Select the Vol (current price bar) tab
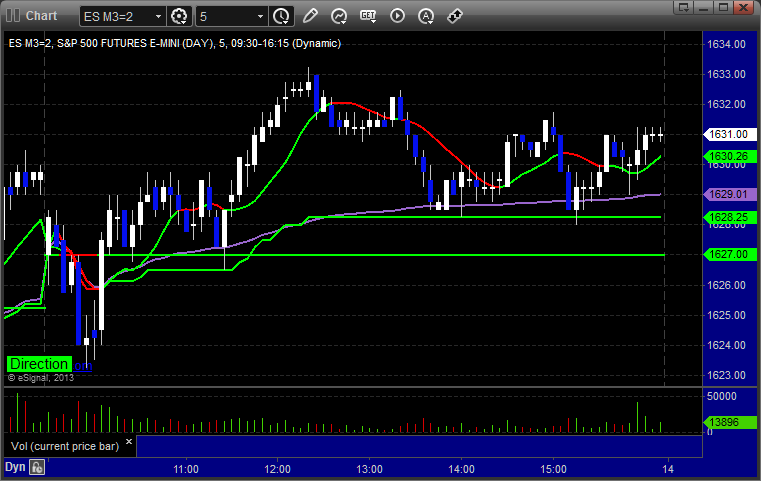This screenshot has width=761, height=481. click(65, 446)
